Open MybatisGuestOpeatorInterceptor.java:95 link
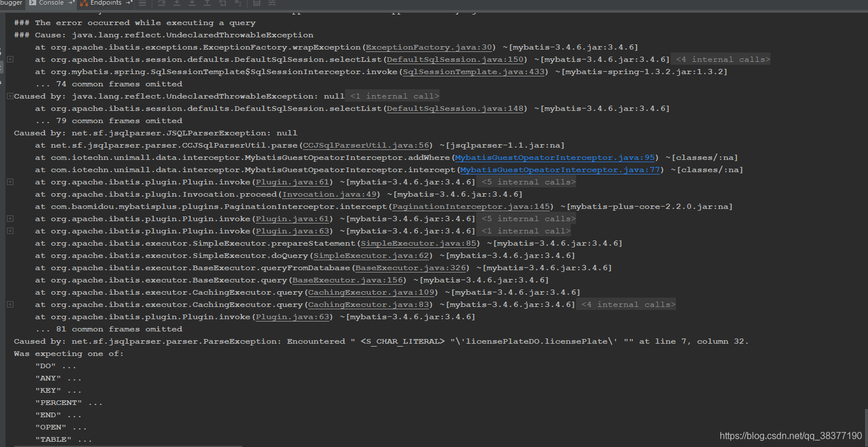Viewport: 868px width, 447px height. 555,158
